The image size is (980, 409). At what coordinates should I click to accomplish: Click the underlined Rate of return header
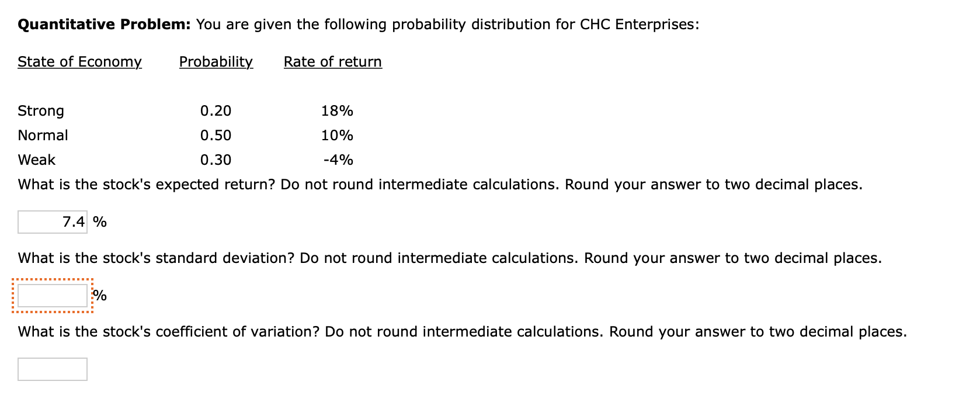(332, 61)
